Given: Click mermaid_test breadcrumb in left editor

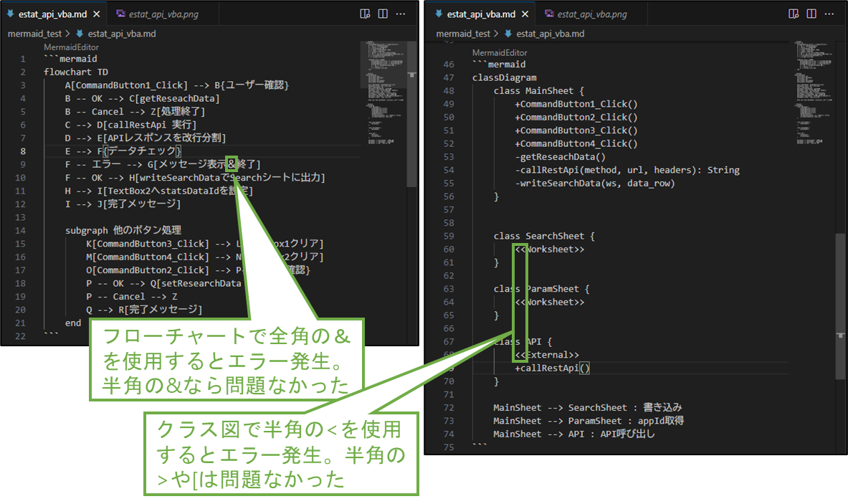Looking at the screenshot, I should click(34, 34).
